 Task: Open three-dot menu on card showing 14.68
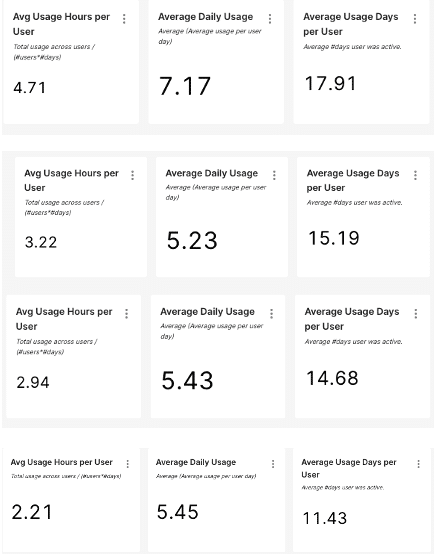[416, 314]
